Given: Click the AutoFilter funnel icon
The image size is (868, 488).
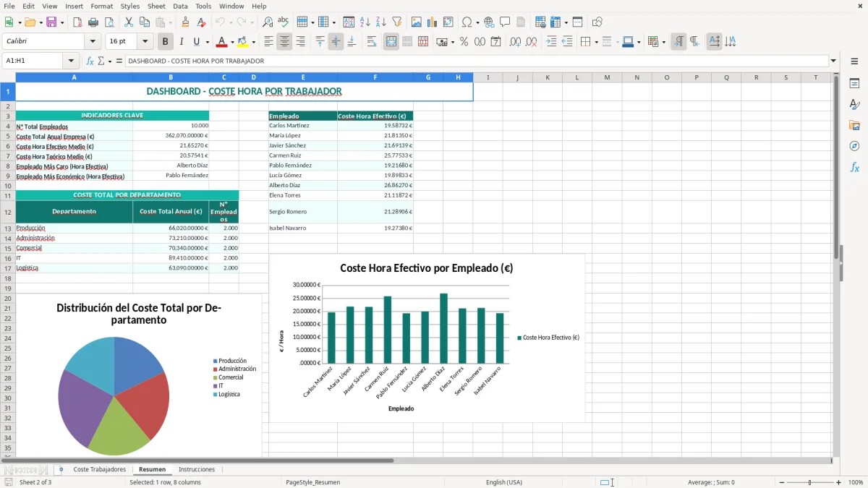Looking at the screenshot, I should click(x=396, y=22).
